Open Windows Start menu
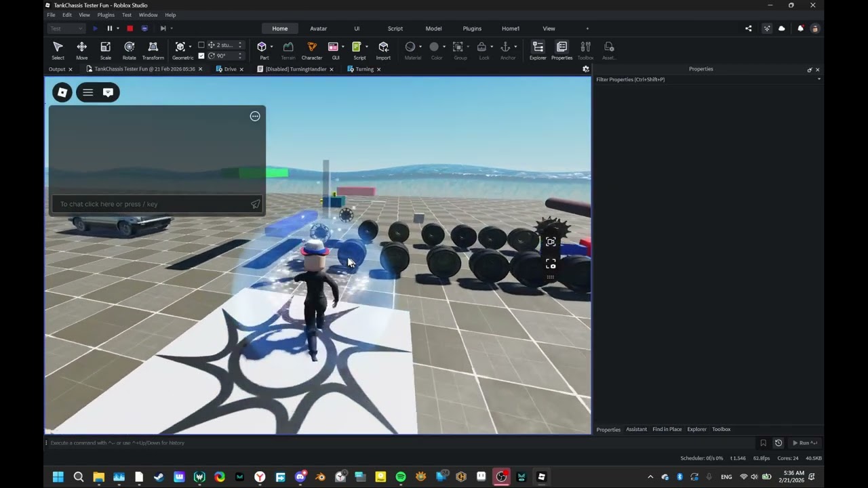 58,476
